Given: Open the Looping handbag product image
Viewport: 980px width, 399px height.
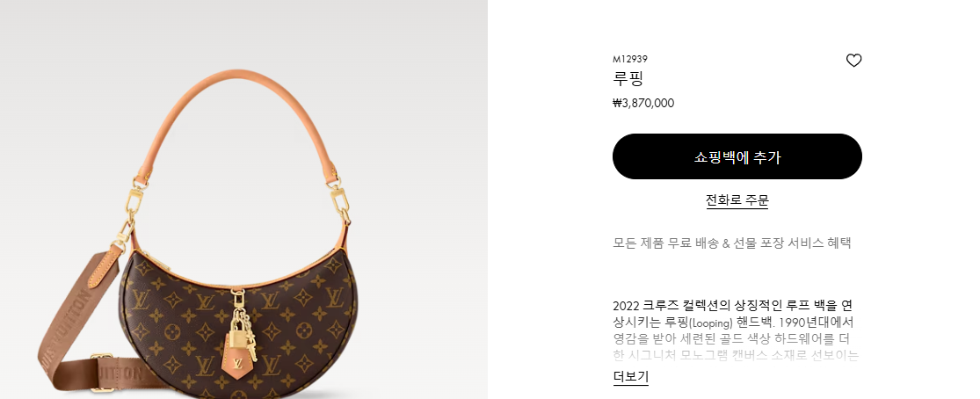Looking at the screenshot, I should coord(243,199).
